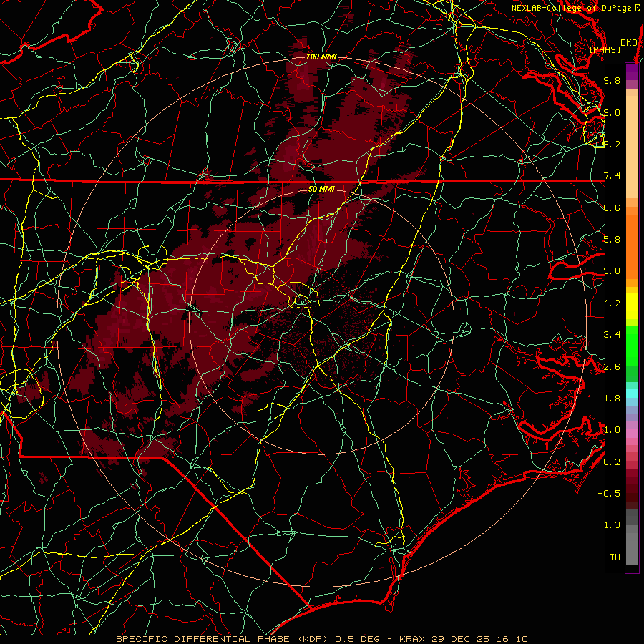
Task: Click the 6.6 legend scale value
Action: (x=612, y=208)
